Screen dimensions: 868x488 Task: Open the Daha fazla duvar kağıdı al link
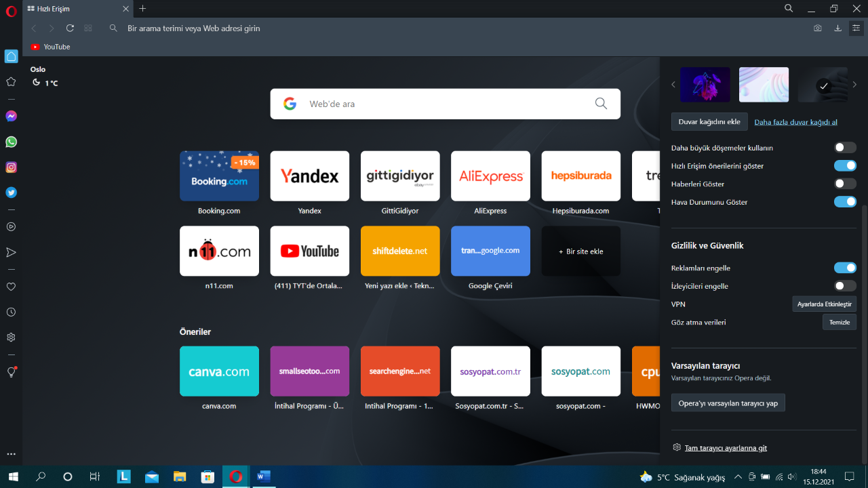795,122
